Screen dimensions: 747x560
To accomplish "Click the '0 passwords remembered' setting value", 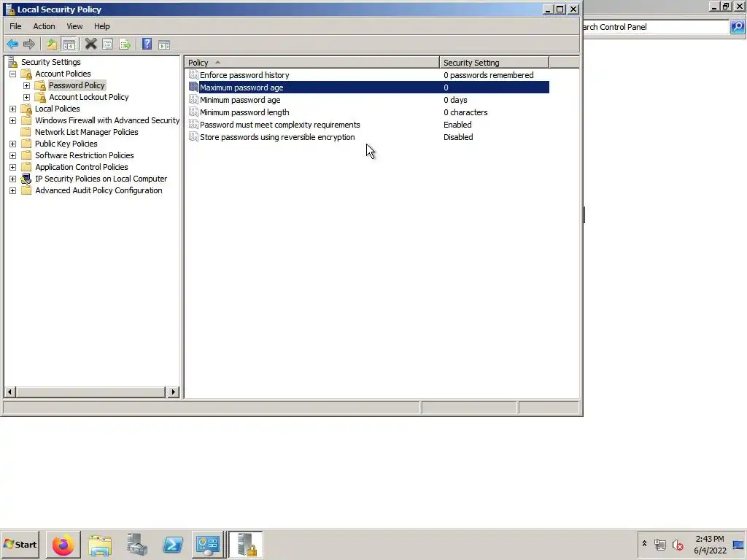I will [488, 75].
